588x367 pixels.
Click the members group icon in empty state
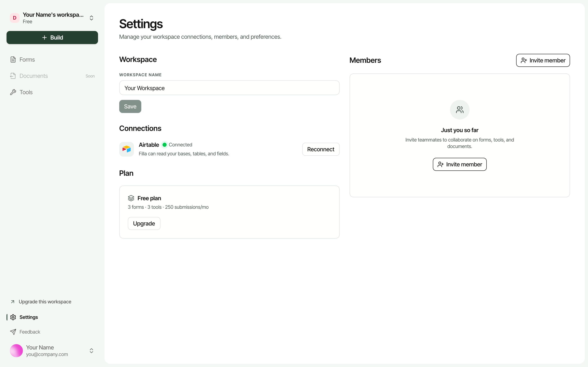pyautogui.click(x=459, y=109)
